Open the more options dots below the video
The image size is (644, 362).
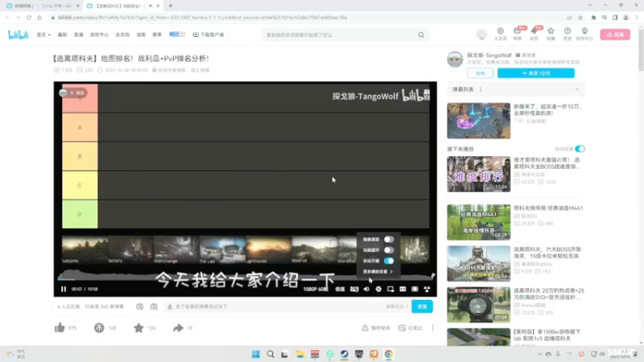tap(432, 328)
